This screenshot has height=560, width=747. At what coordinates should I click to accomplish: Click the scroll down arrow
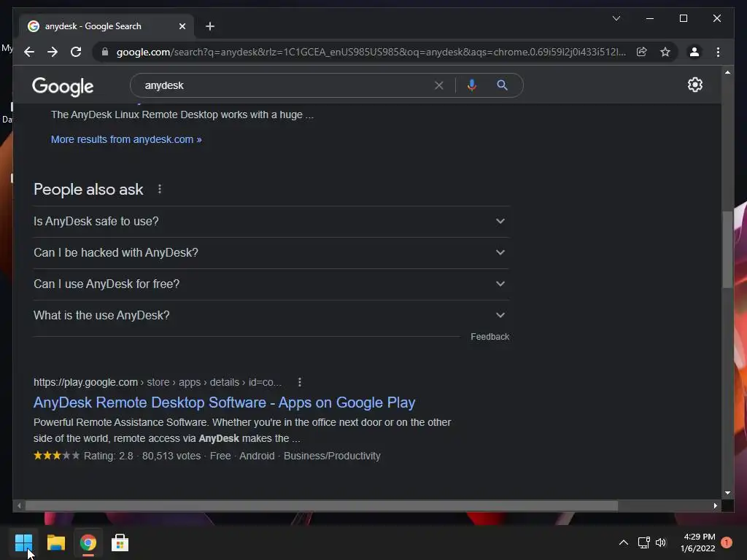727,493
